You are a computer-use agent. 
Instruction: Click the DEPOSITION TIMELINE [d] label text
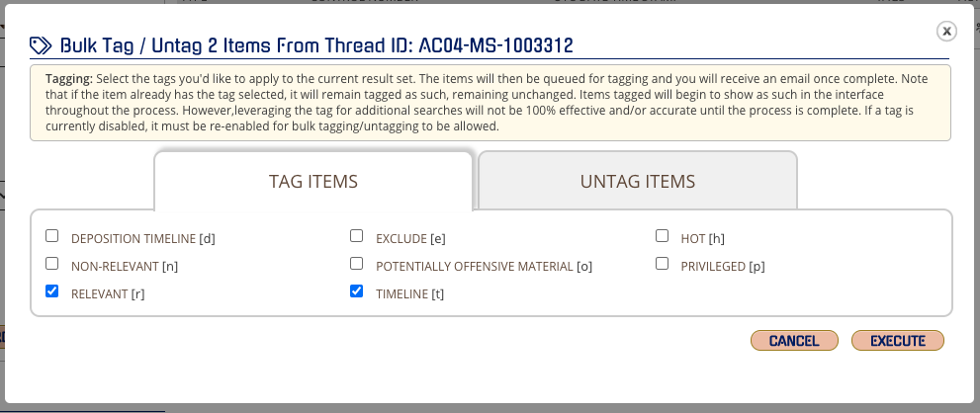point(143,239)
